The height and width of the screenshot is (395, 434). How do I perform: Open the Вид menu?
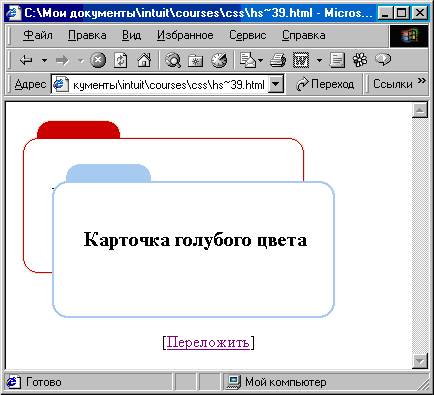(x=131, y=35)
